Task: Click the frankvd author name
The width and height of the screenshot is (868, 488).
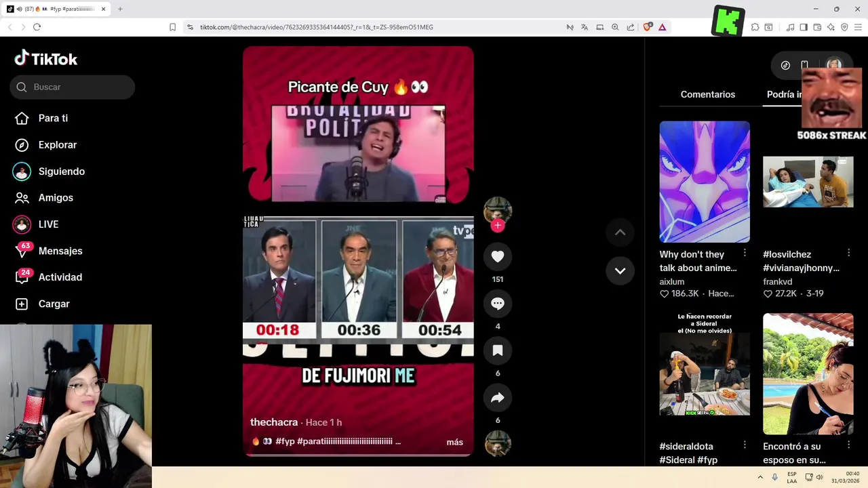Action: click(x=778, y=282)
